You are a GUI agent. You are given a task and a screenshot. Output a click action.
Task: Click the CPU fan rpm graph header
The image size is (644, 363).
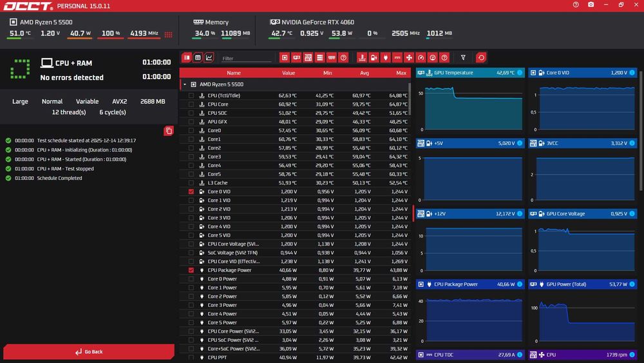(x=583, y=355)
